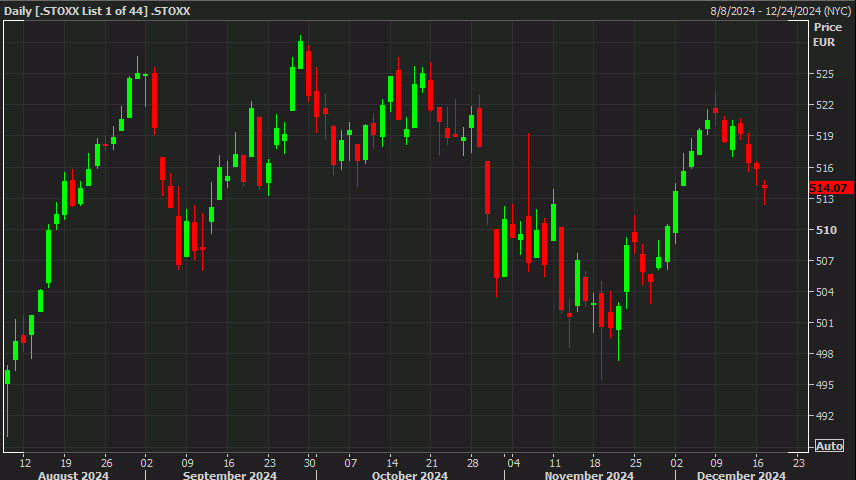
Task: Click the 504 price axis label
Action: tap(824, 292)
